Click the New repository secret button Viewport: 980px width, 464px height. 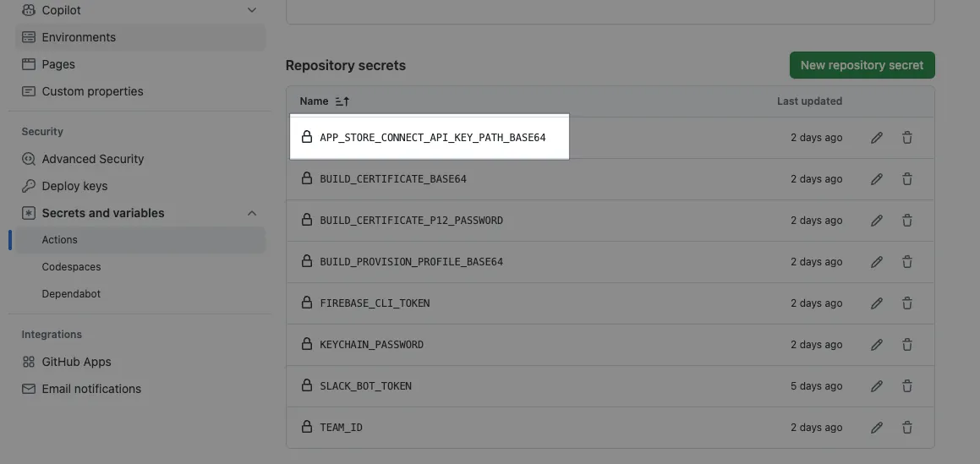[862, 65]
